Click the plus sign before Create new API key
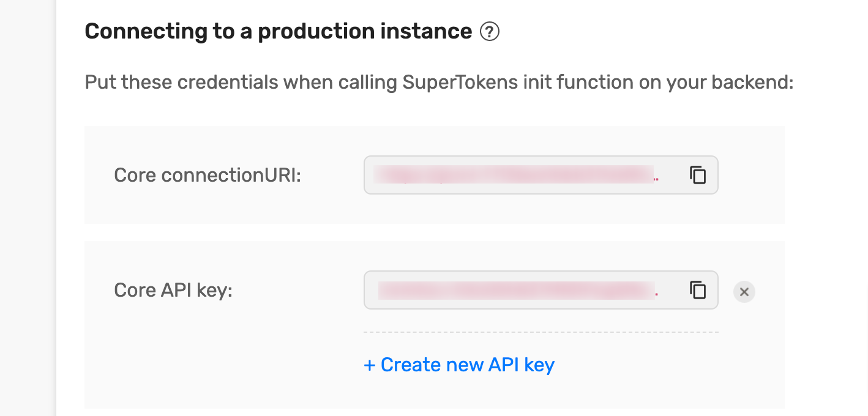868x416 pixels. (370, 365)
